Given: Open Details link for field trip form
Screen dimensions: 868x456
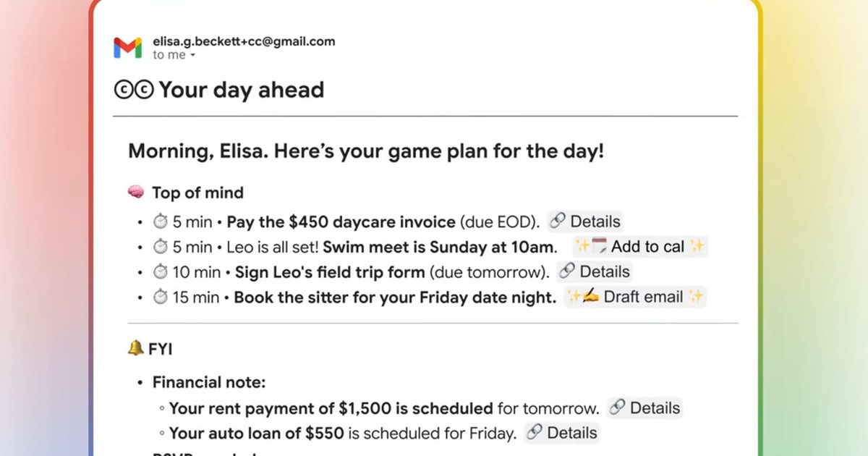Looking at the screenshot, I should coord(595,272).
